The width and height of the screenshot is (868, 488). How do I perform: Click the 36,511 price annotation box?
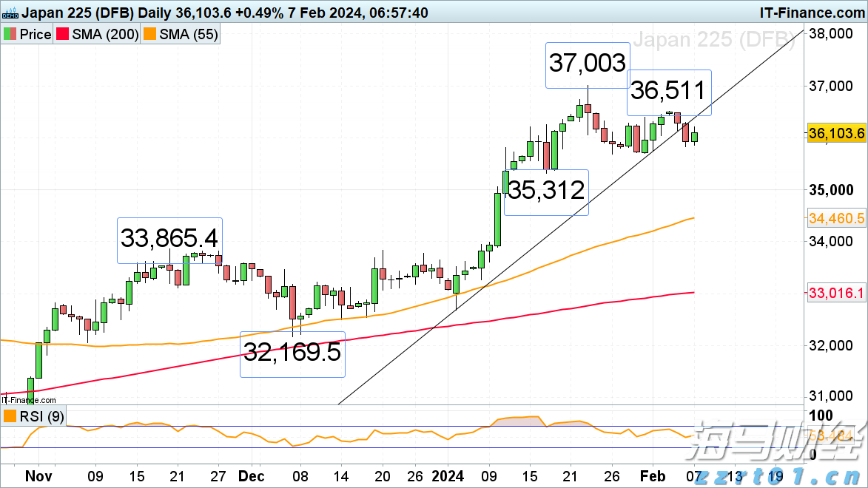[669, 92]
